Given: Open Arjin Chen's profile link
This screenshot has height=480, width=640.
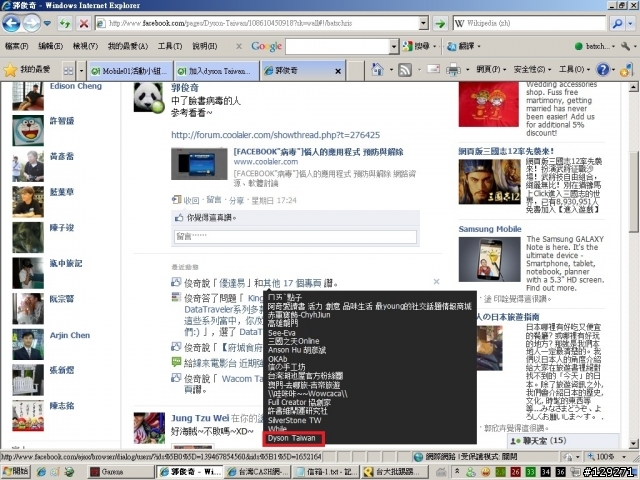Looking at the screenshot, I should point(70,335).
